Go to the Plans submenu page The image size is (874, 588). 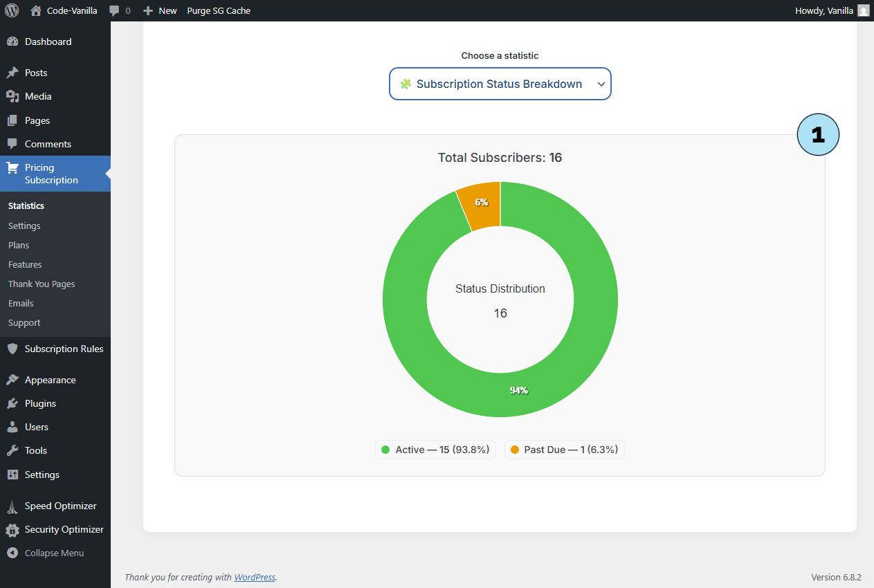tap(19, 245)
